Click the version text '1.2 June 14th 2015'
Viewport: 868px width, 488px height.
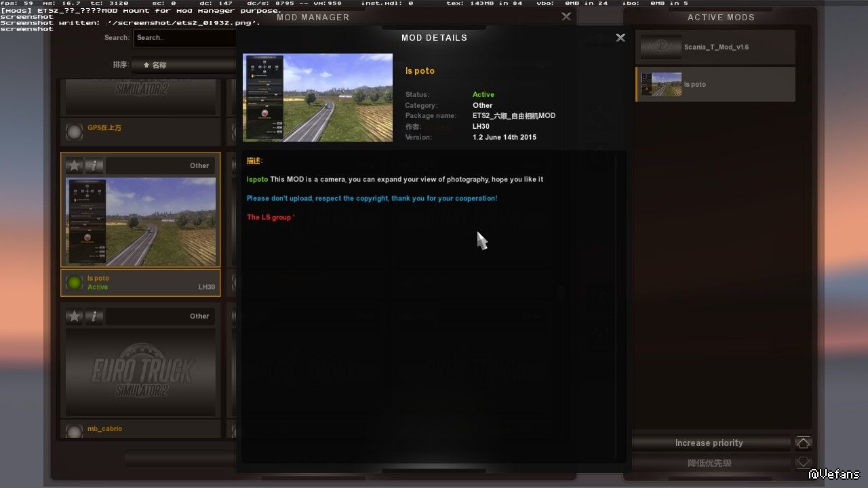tap(505, 138)
